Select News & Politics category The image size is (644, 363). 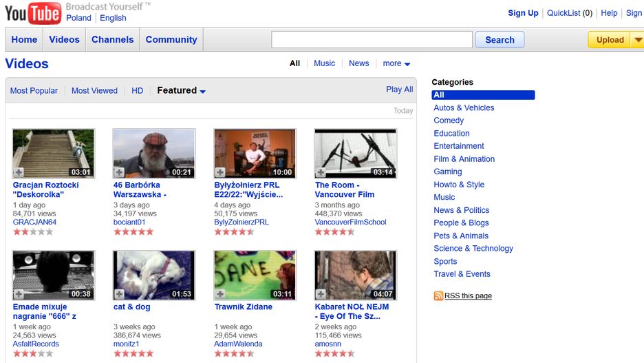point(461,210)
